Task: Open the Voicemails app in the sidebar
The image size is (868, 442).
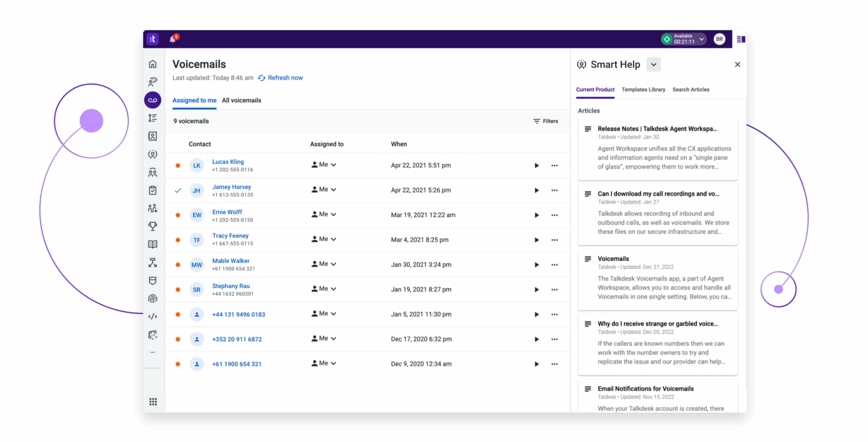Action: [x=153, y=100]
